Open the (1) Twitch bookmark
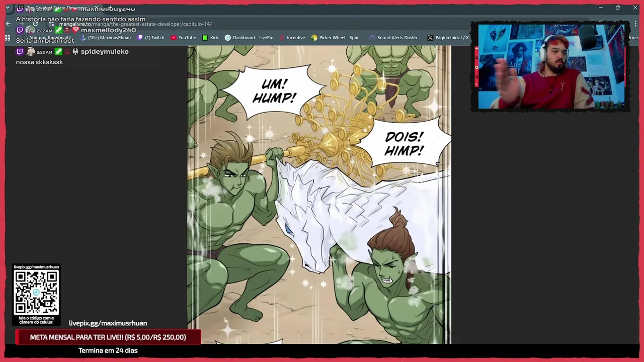Image resolution: width=644 pixels, height=362 pixels. pos(151,38)
